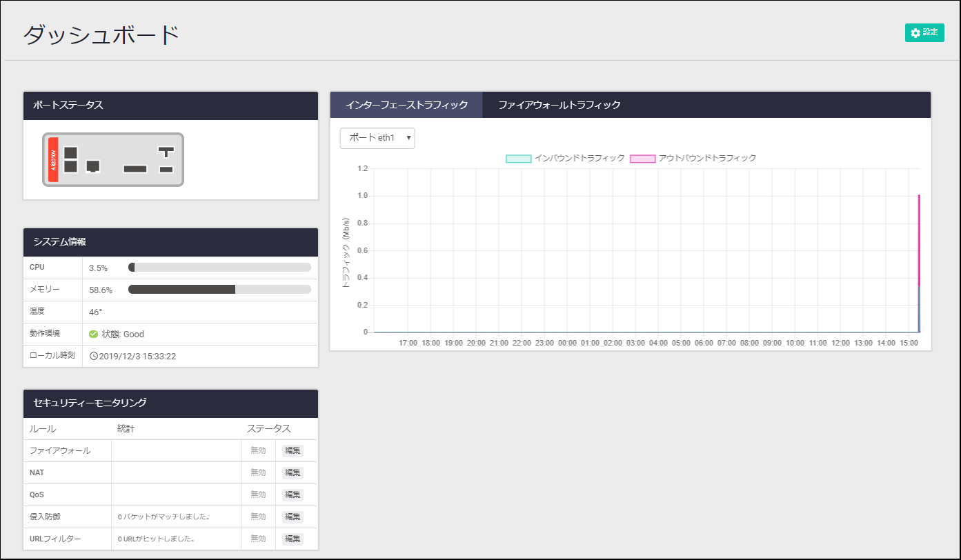Viewport: 961px width, 560px height.
Task: Edit the 侵入防御 rule
Action: [x=293, y=517]
